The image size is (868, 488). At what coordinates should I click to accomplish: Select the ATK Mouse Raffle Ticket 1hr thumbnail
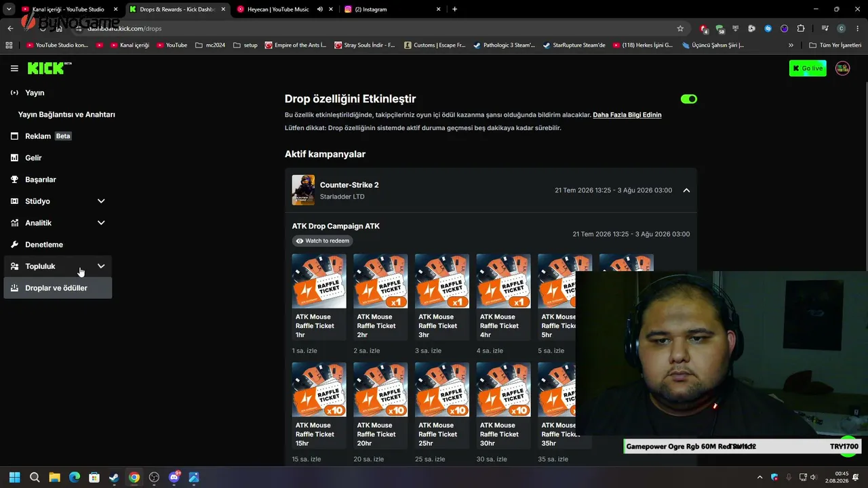click(319, 281)
